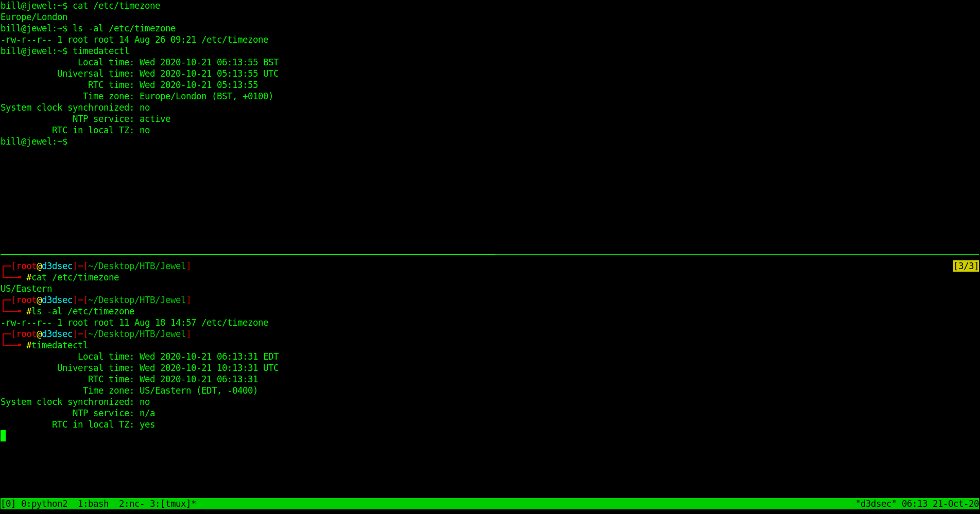Click 'System clock synchronized: no' in bottom pane
Screen dimensions: 980x514
pos(75,402)
